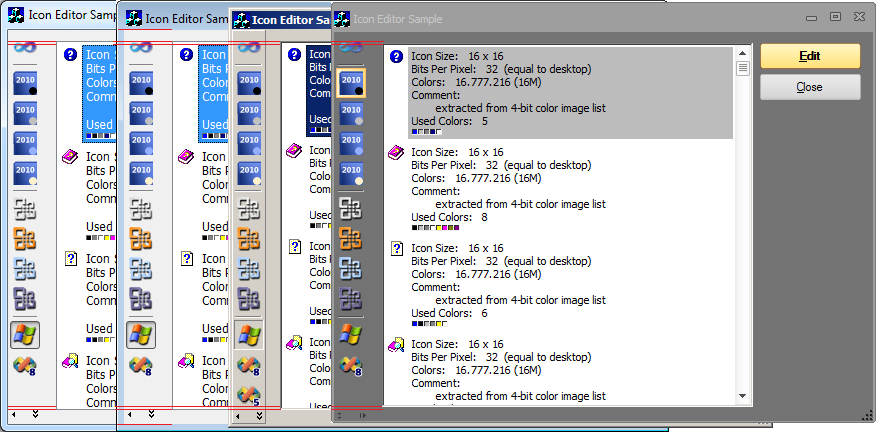Pick the purple Office logo in the leftmost window

(25, 298)
